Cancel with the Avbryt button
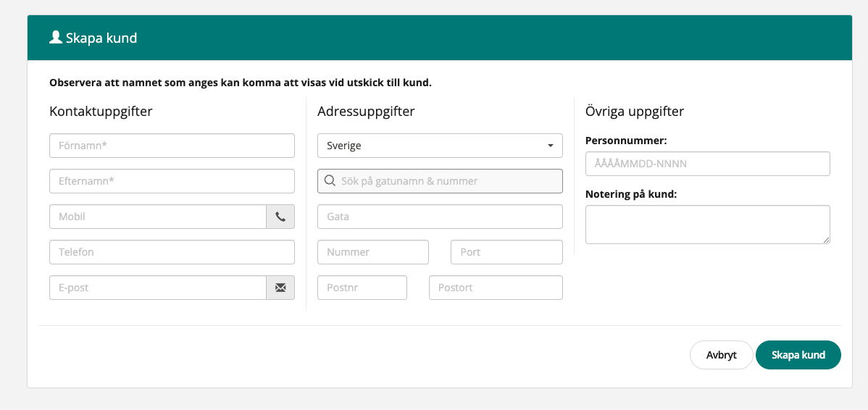This screenshot has height=410, width=868. 721,355
